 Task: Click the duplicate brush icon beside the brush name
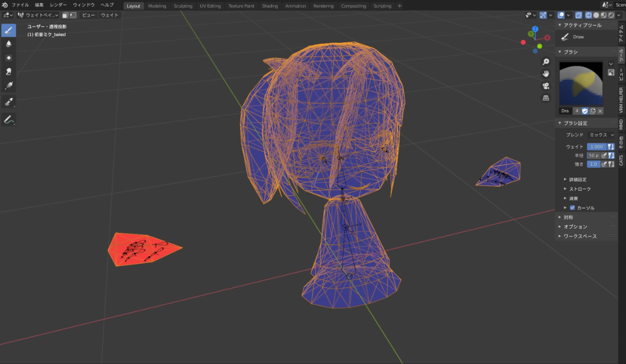pos(593,111)
